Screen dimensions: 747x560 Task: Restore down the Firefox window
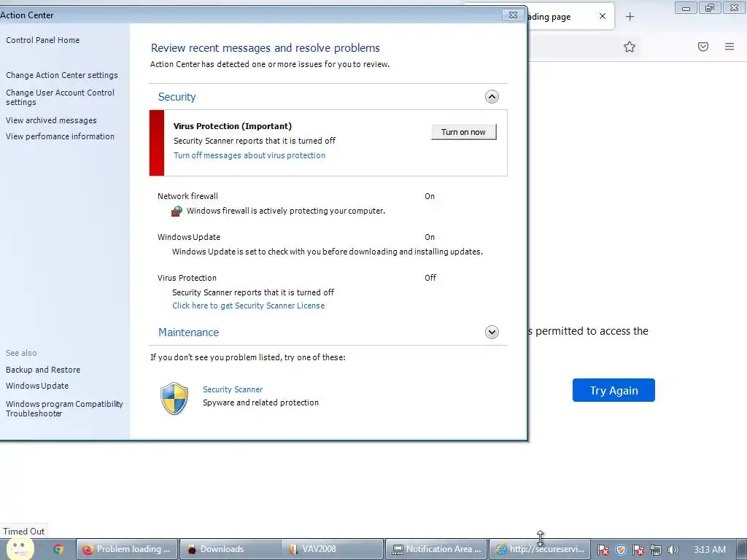(710, 8)
